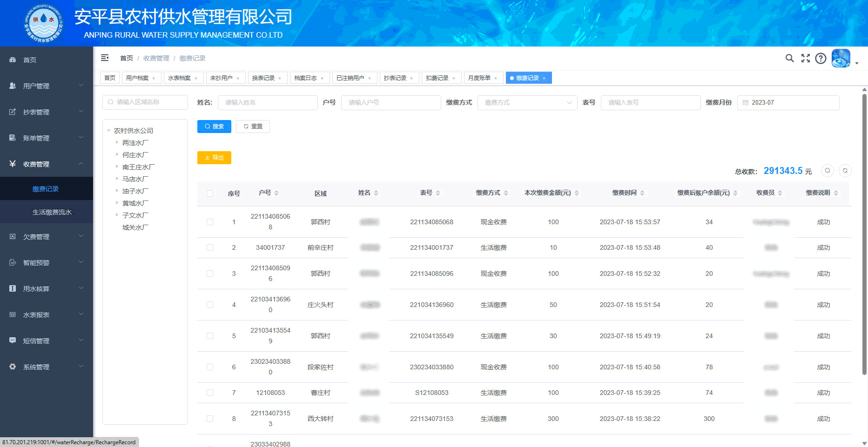This screenshot has width=868, height=447.
Task: Open the help question mark icon
Action: [x=821, y=58]
